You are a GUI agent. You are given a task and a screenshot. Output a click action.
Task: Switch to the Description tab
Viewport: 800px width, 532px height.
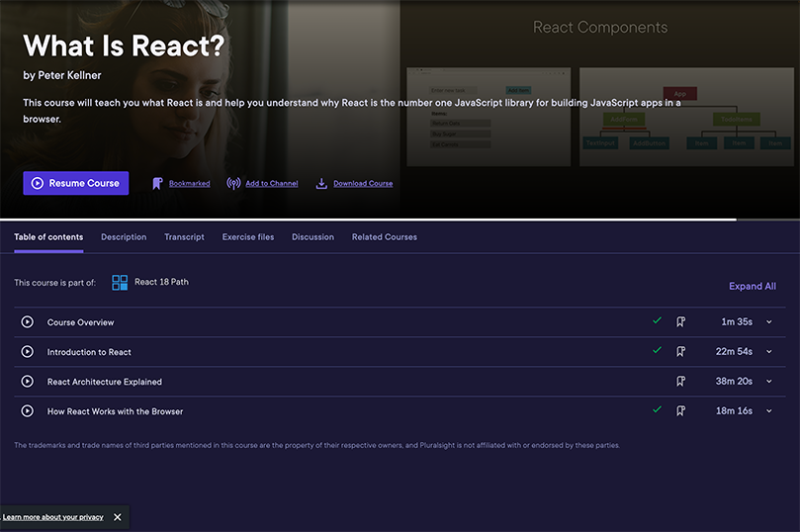point(124,237)
